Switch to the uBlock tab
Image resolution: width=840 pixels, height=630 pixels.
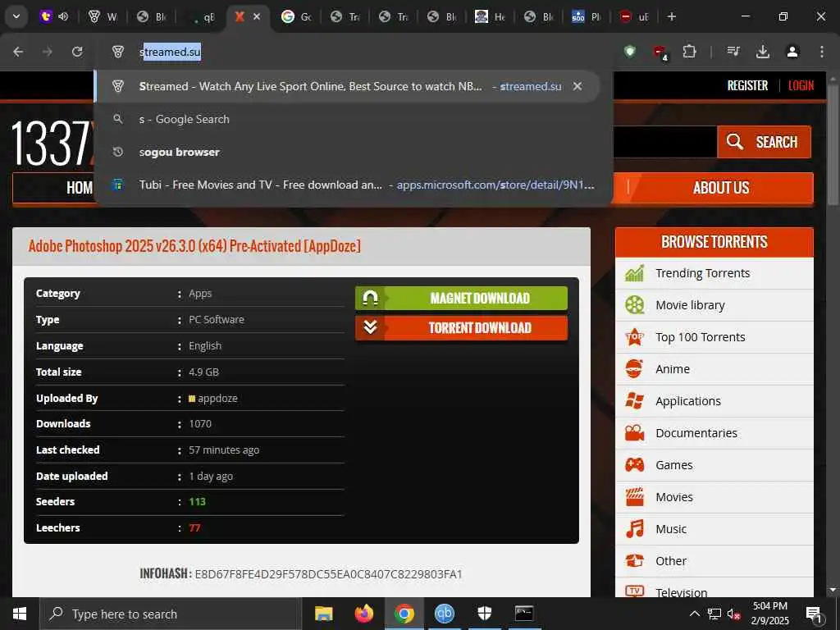[634, 16]
